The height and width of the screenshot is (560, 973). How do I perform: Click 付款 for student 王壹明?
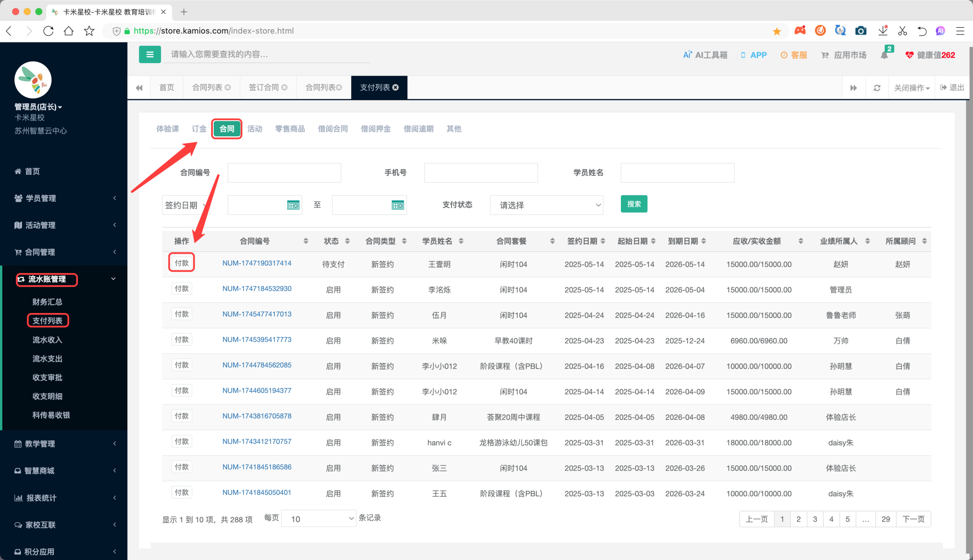(x=182, y=263)
